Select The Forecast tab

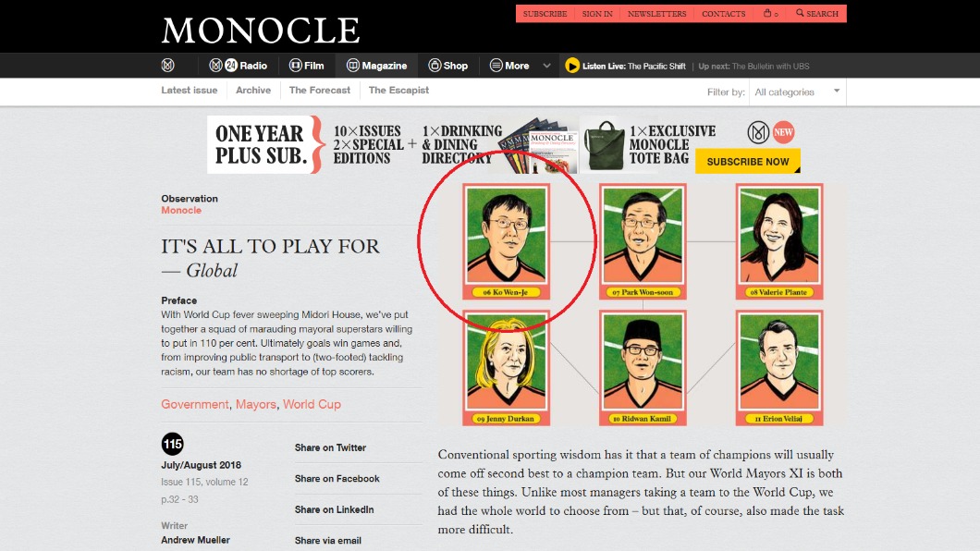coord(319,90)
